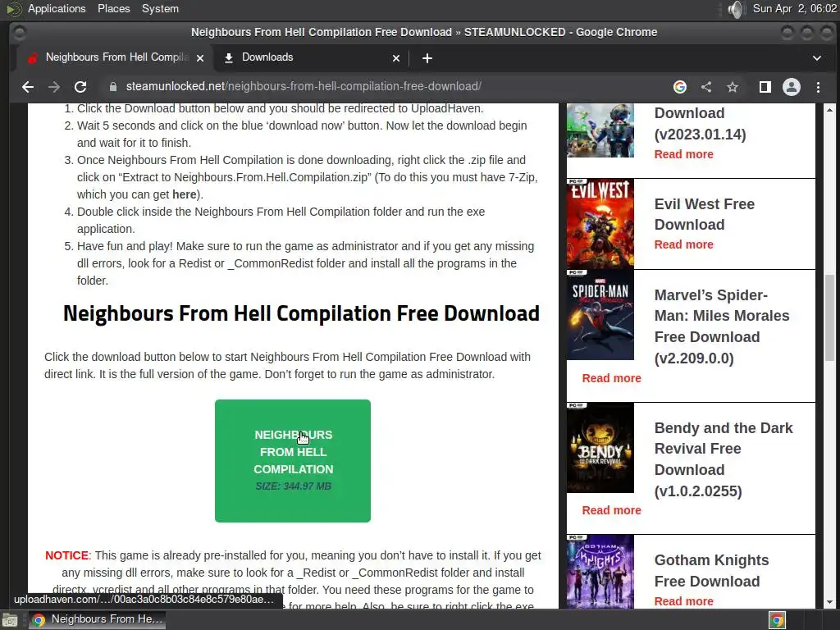This screenshot has width=840, height=630.
Task: Click the Gotham Knights cover thumbnail
Action: pos(600,572)
